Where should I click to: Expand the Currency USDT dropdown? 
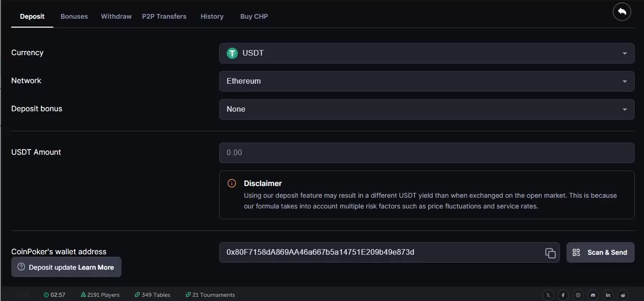tap(426, 53)
